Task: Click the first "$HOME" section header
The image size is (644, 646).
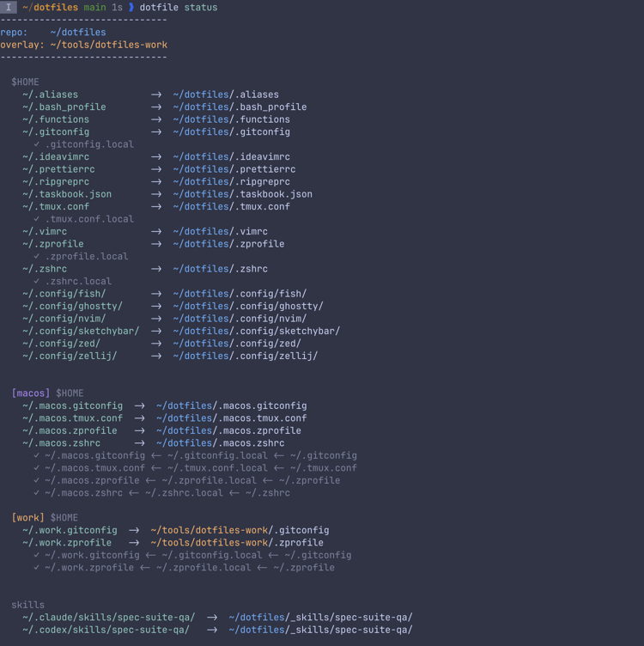Action: point(25,82)
